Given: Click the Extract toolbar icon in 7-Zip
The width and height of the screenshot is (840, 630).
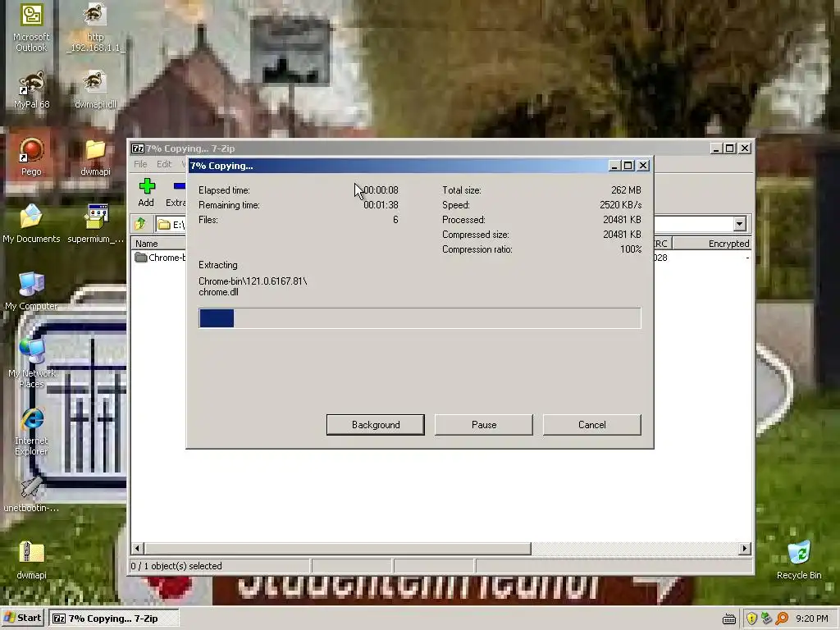Looking at the screenshot, I should [176, 193].
